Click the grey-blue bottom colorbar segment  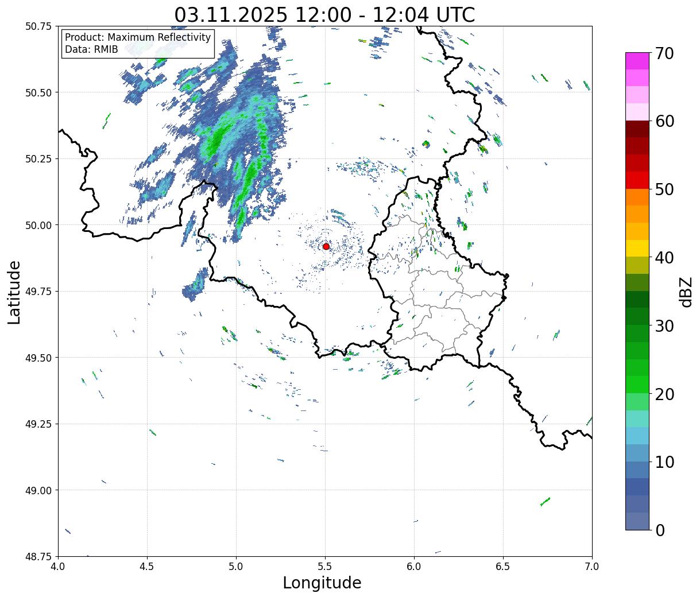click(x=637, y=521)
